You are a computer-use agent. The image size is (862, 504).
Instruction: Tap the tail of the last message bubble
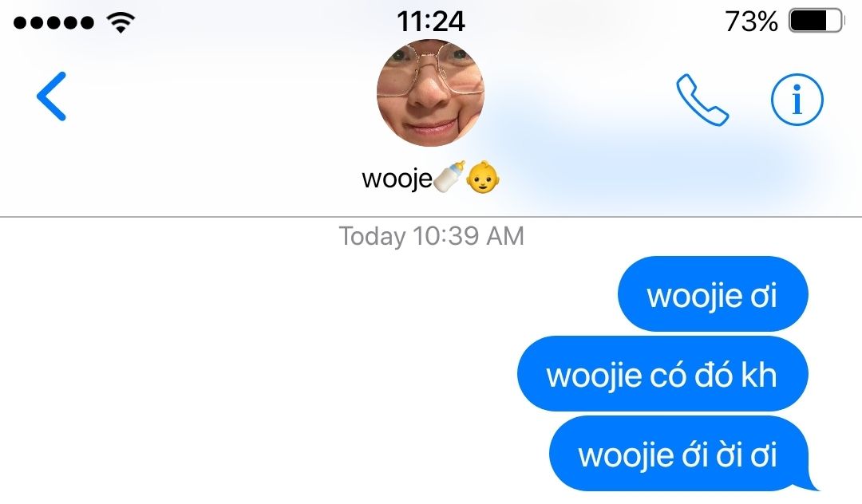coord(813,483)
